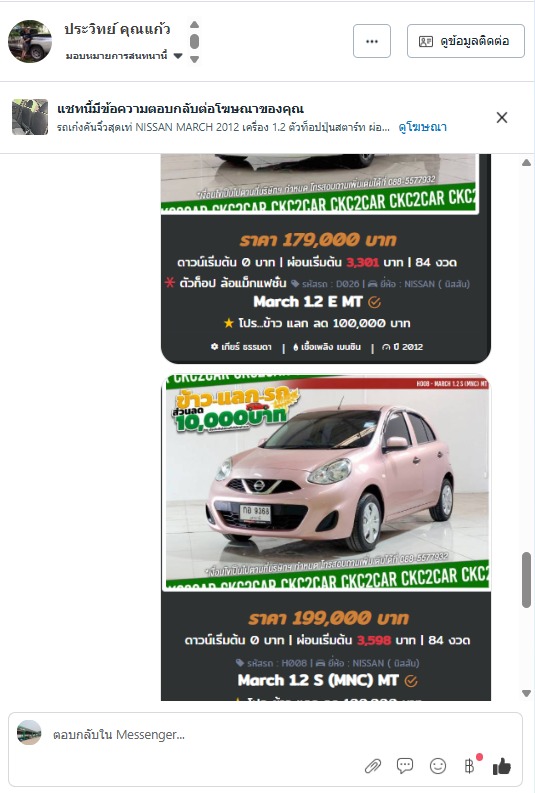535x793 pixels.
Task: Click ประวิทย์ คุณแก้ว profile avatar
Action: (30, 41)
